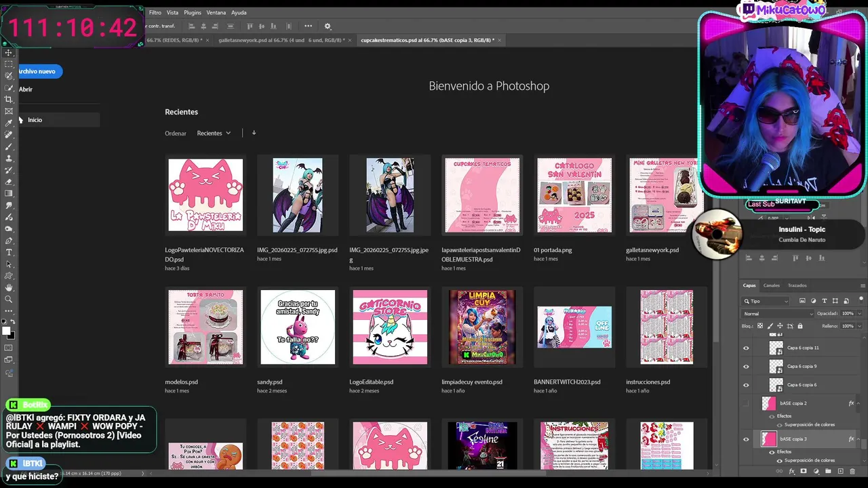Open blend mode Normal dropdown
Screen dimensions: 868x488
tap(778, 313)
